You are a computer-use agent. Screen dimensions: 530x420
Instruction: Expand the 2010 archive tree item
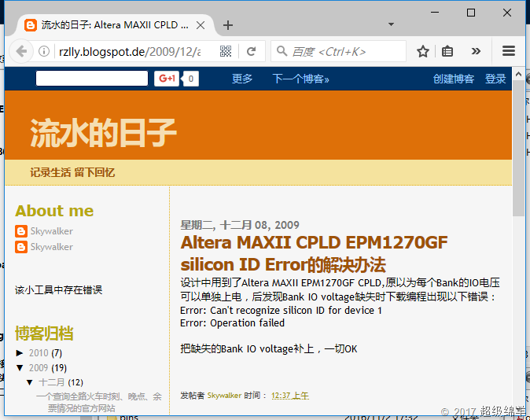tap(20, 353)
